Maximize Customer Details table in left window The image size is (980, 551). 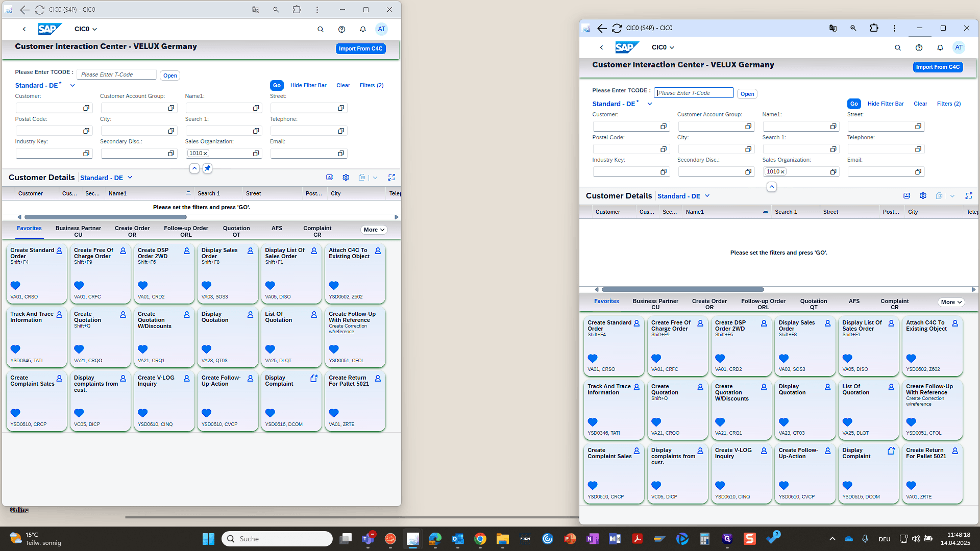391,178
